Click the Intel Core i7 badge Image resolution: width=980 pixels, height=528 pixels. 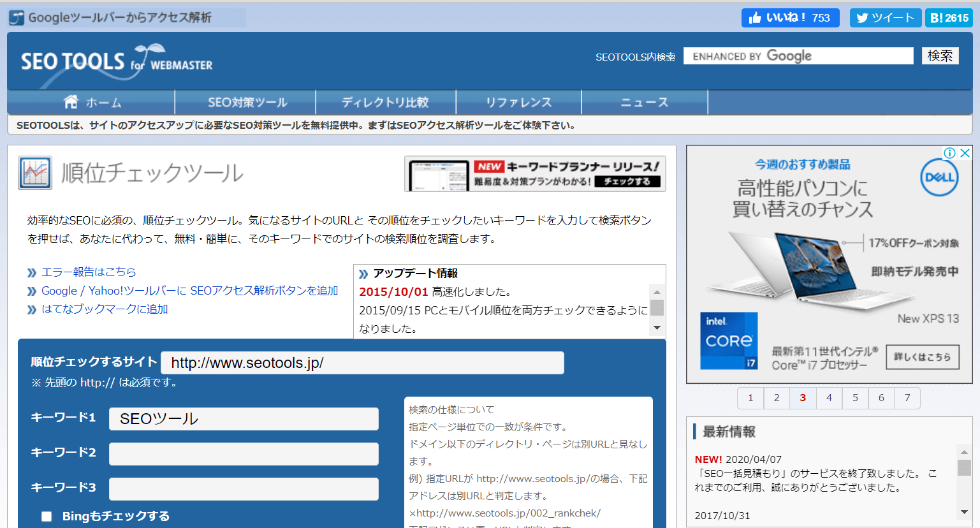coord(729,341)
